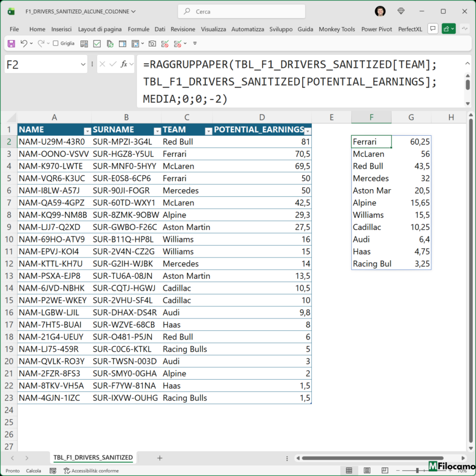This screenshot has height=476, width=476.
Task: Open the SURNAME column filter dropdown
Action: coord(157,131)
